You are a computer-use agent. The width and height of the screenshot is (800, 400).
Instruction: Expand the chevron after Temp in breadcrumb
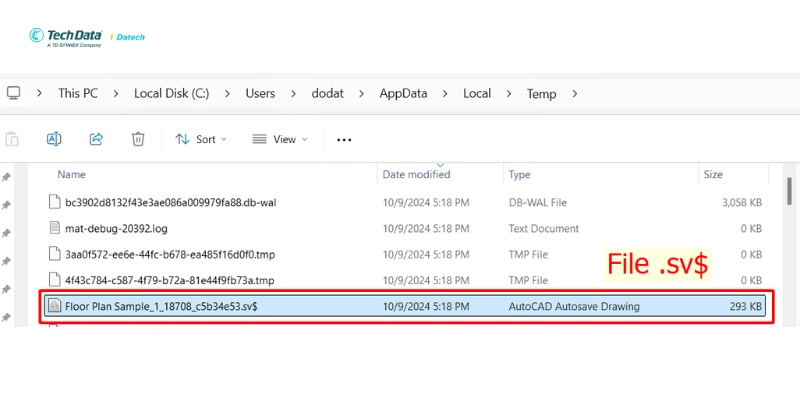click(x=574, y=94)
